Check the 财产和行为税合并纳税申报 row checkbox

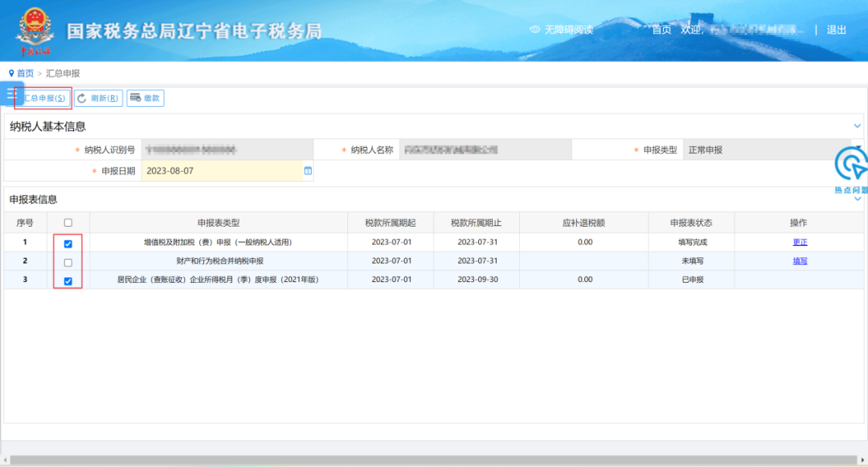click(x=68, y=263)
